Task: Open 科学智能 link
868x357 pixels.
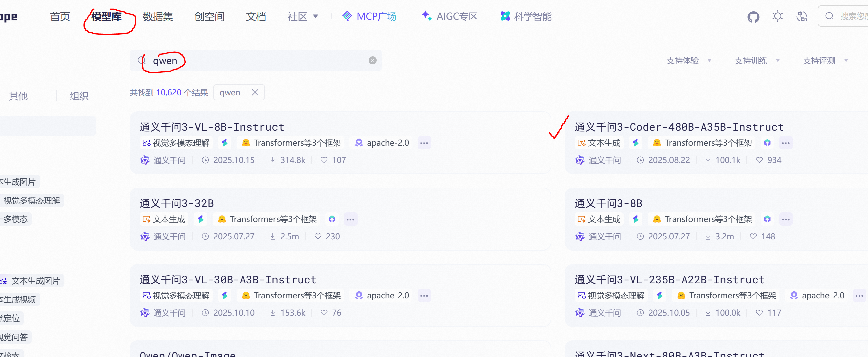Action: 526,16
